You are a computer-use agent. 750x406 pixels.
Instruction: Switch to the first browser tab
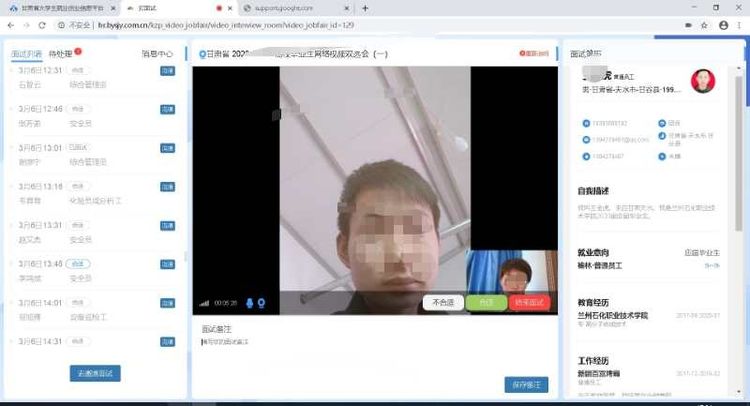click(x=62, y=8)
